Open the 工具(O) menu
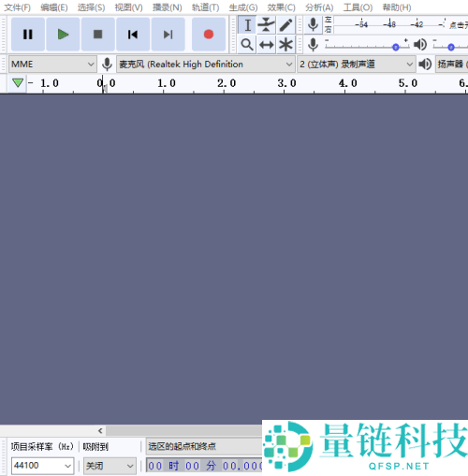Image resolution: width=468 pixels, height=476 pixels. click(358, 7)
